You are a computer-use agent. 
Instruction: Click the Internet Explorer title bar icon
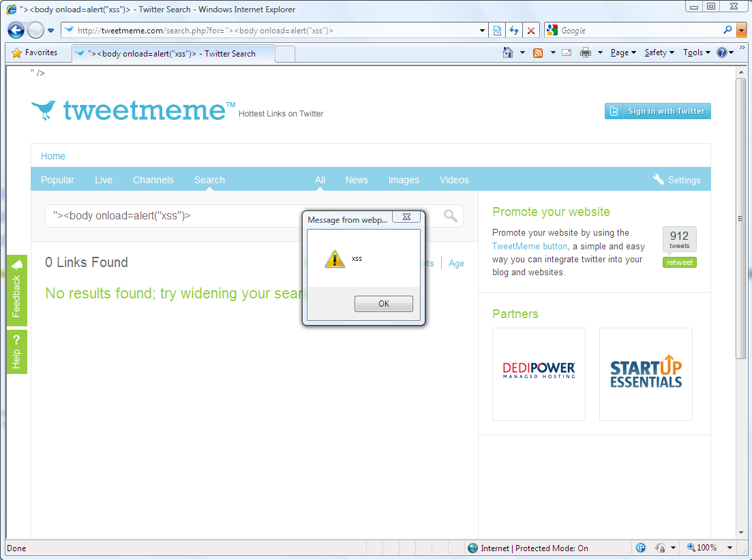12,9
